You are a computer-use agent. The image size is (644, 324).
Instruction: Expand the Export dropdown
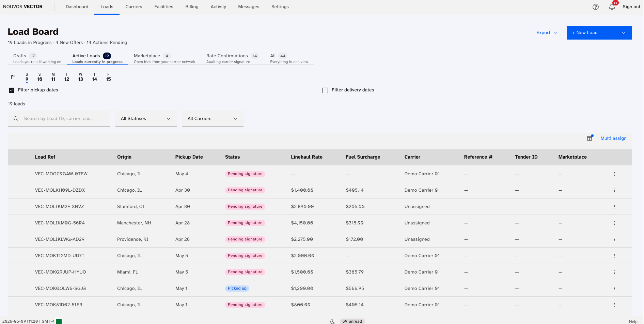pyautogui.click(x=547, y=33)
